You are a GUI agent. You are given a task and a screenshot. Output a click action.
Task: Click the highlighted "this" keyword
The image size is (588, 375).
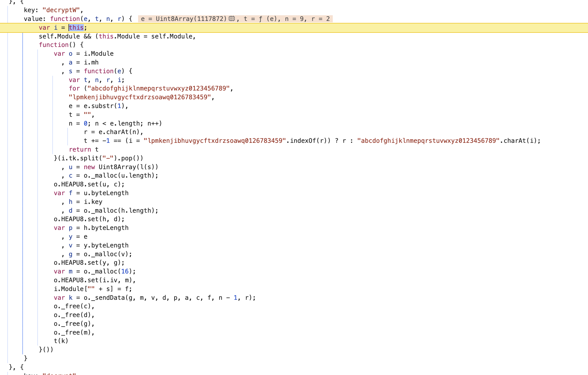tap(76, 27)
